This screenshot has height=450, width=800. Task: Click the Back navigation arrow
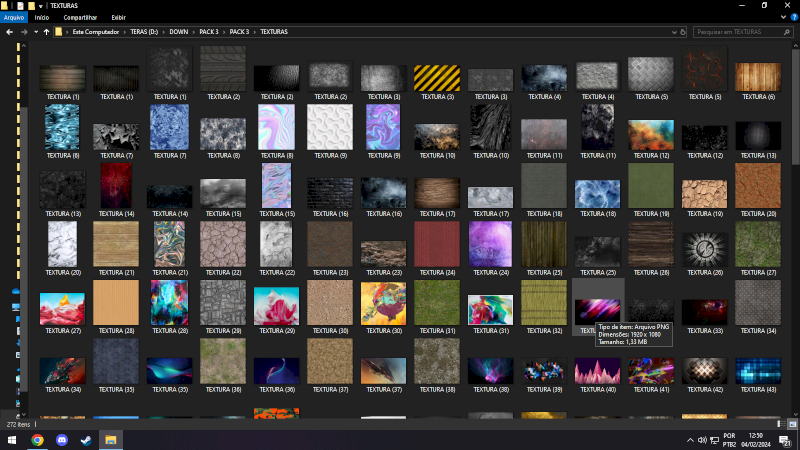9,32
